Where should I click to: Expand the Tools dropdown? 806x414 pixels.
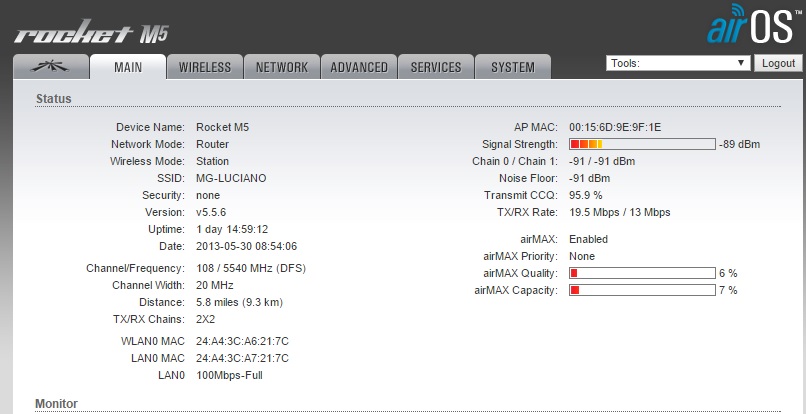(x=678, y=63)
